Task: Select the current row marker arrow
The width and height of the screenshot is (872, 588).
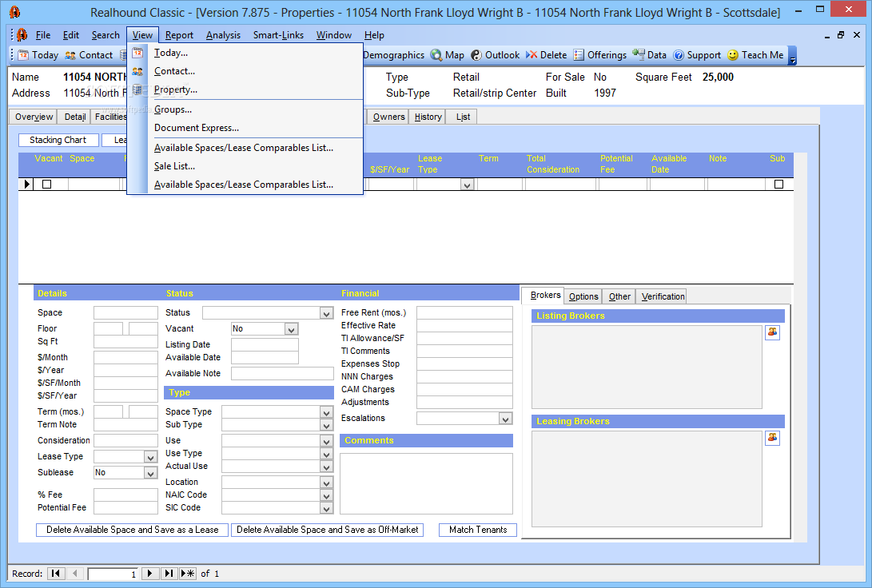Action: tap(26, 184)
